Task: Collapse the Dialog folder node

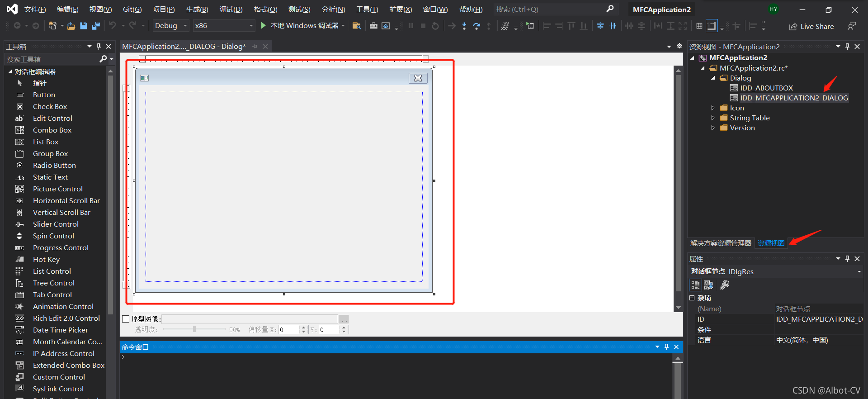Action: click(x=713, y=78)
